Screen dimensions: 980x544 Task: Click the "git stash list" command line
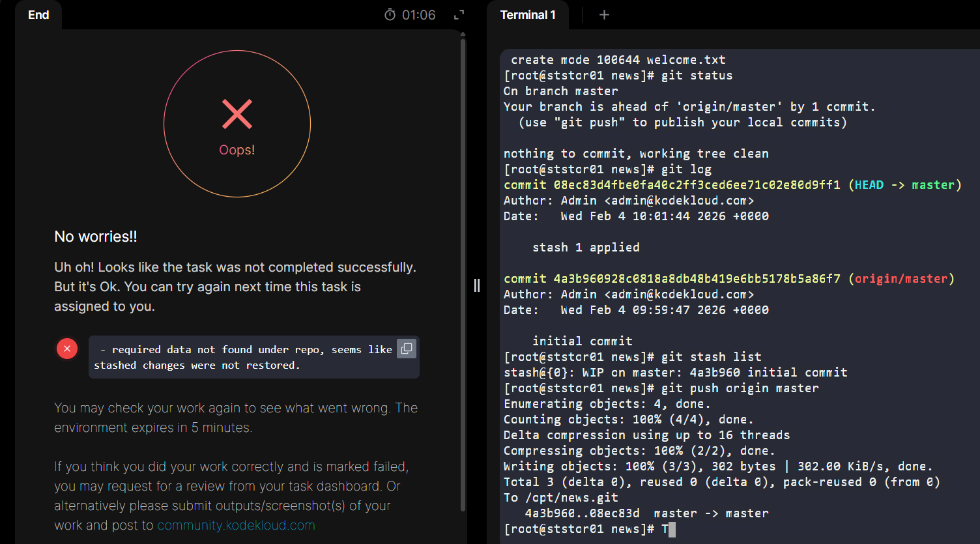712,357
